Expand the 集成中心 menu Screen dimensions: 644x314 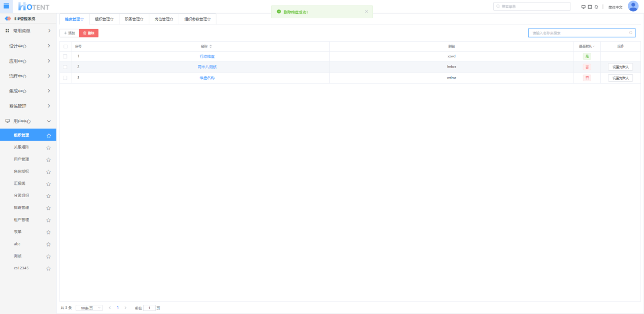point(28,91)
